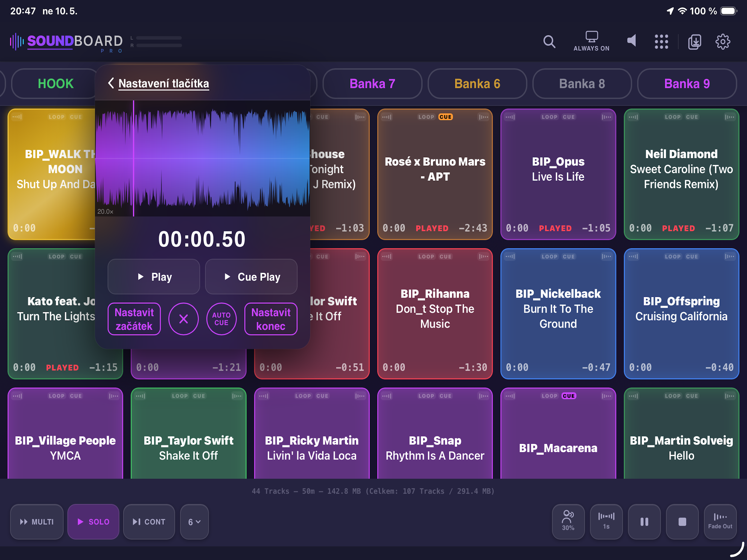Click the 00:00.50 time readout

point(202,239)
